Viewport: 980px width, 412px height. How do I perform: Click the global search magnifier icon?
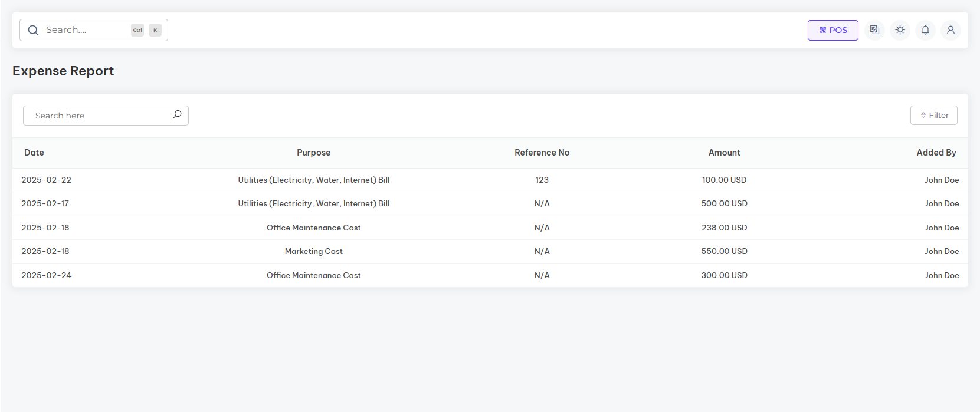pyautogui.click(x=33, y=30)
